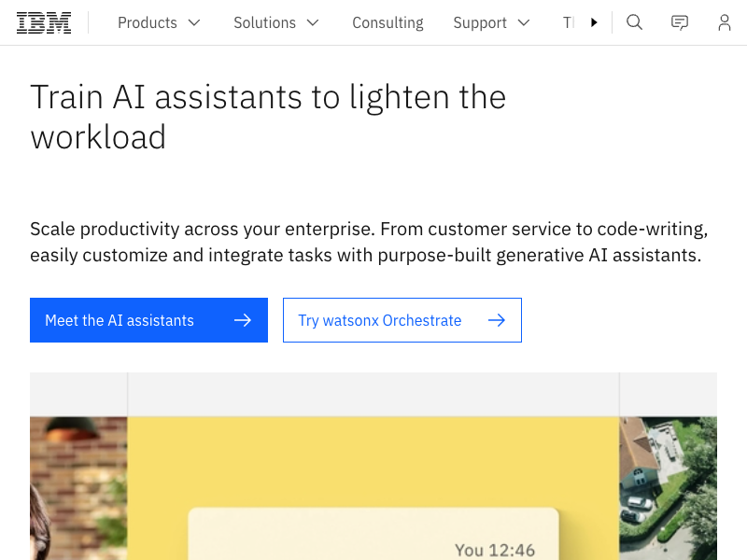The height and width of the screenshot is (560, 747).
Task: Open the Products menu
Action: 159,22
